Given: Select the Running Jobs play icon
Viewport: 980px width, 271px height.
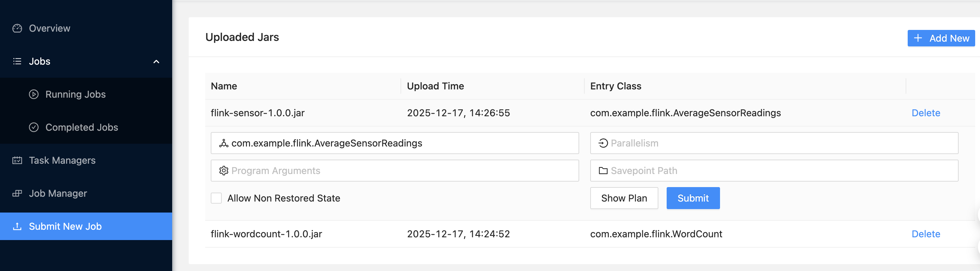Looking at the screenshot, I should [34, 94].
